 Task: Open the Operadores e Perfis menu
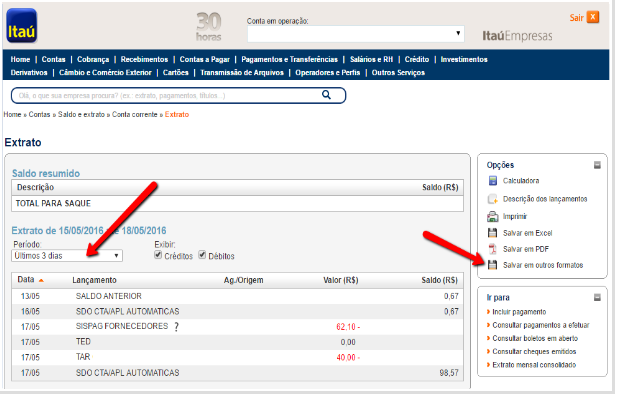(x=328, y=72)
